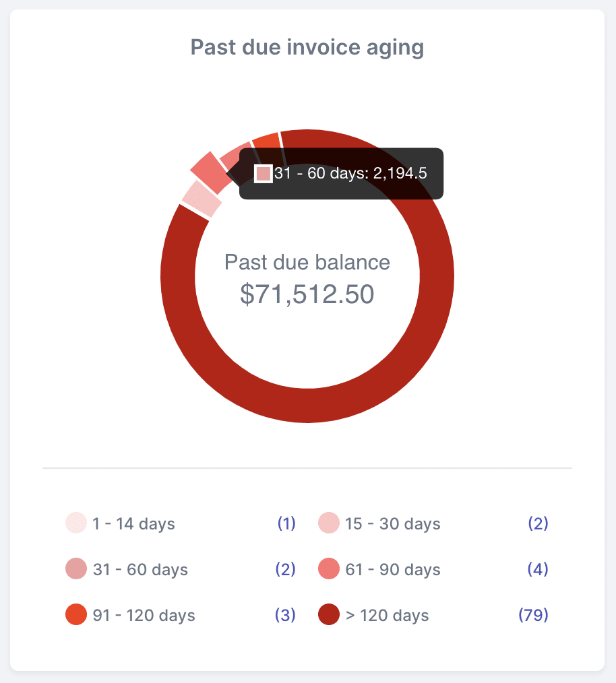Click the large dark red donut segment
This screenshot has height=683, width=616.
pyautogui.click(x=307, y=405)
